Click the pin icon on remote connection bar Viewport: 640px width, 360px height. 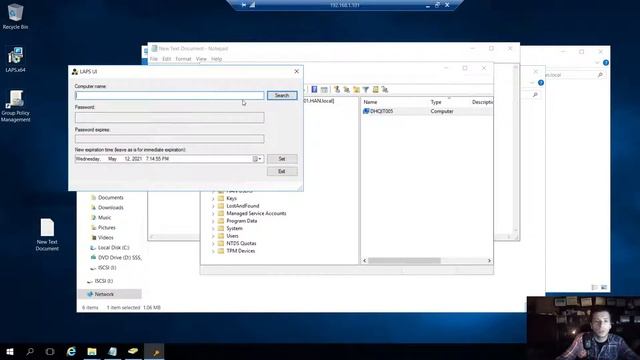point(244,5)
